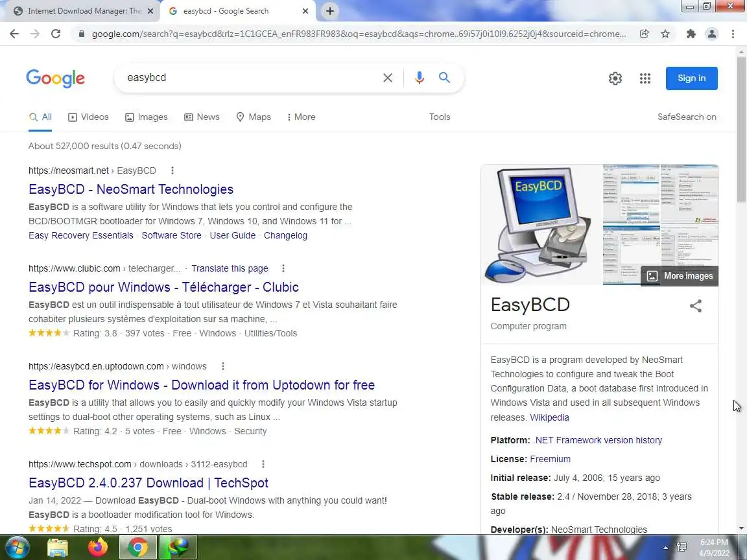Image resolution: width=747 pixels, height=560 pixels.
Task: Switch to the Images results tab
Action: 147,117
